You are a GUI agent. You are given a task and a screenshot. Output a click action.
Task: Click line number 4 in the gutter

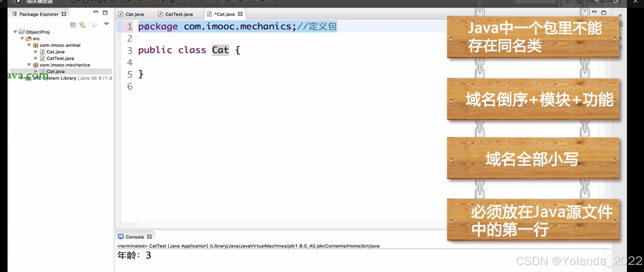(x=129, y=62)
